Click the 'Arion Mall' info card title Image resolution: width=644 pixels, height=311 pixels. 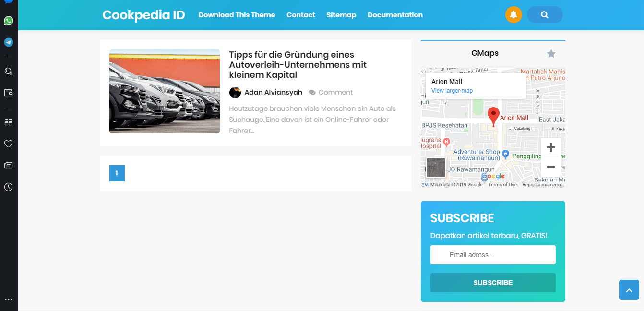coord(447,82)
